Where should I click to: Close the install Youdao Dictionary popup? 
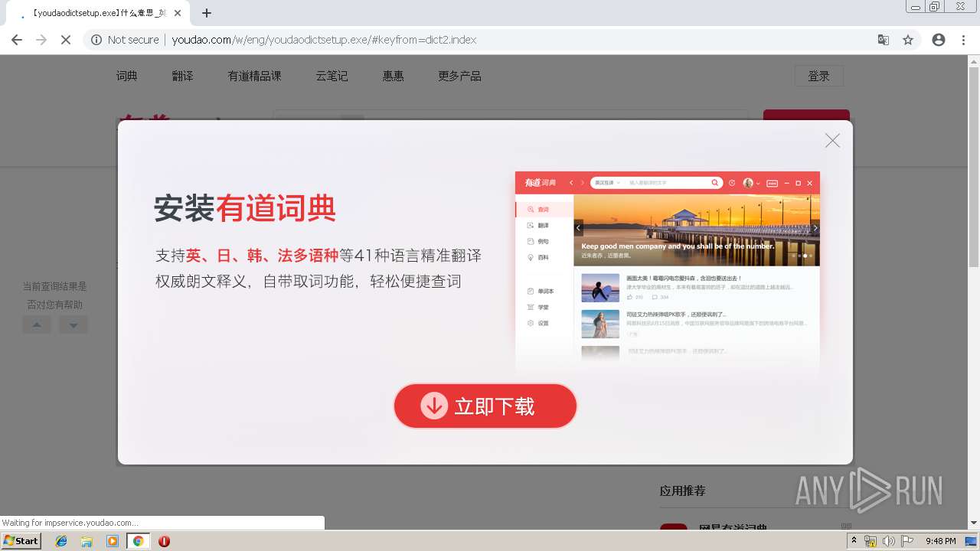[832, 141]
